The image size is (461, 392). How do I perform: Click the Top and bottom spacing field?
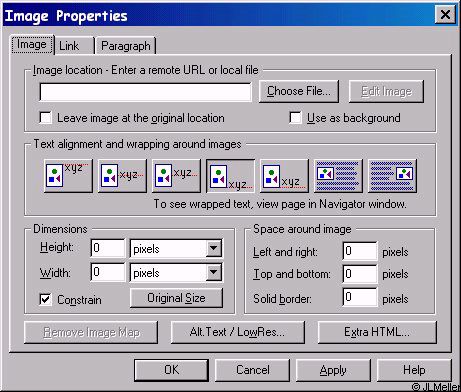[360, 274]
